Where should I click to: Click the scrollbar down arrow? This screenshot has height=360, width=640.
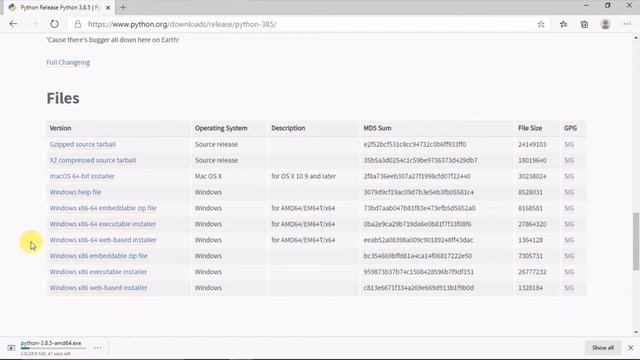(x=636, y=332)
